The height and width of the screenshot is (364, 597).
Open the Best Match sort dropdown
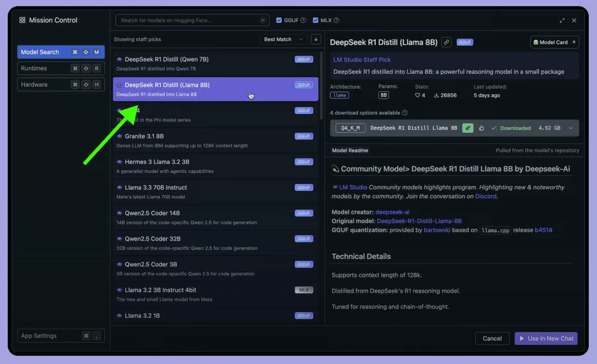(x=283, y=39)
